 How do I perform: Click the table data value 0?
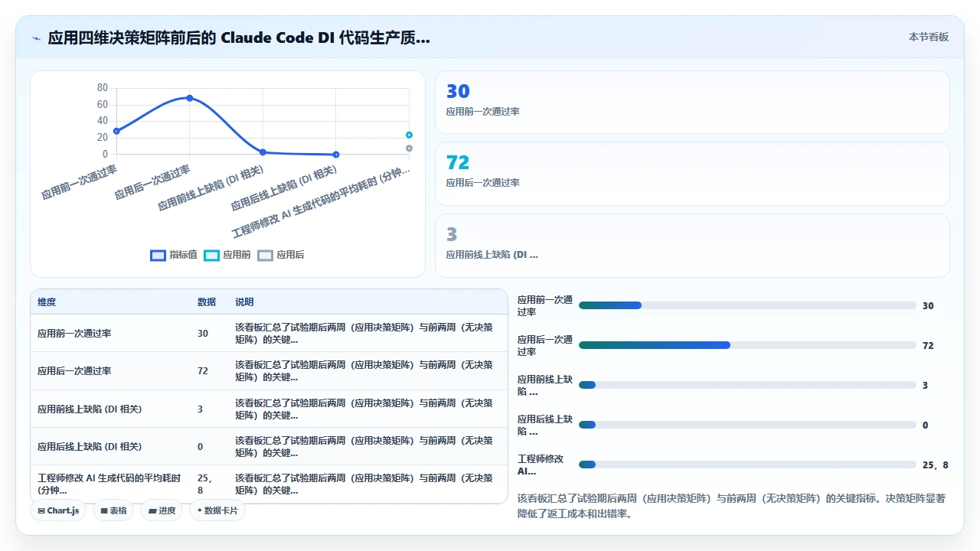pyautogui.click(x=201, y=446)
